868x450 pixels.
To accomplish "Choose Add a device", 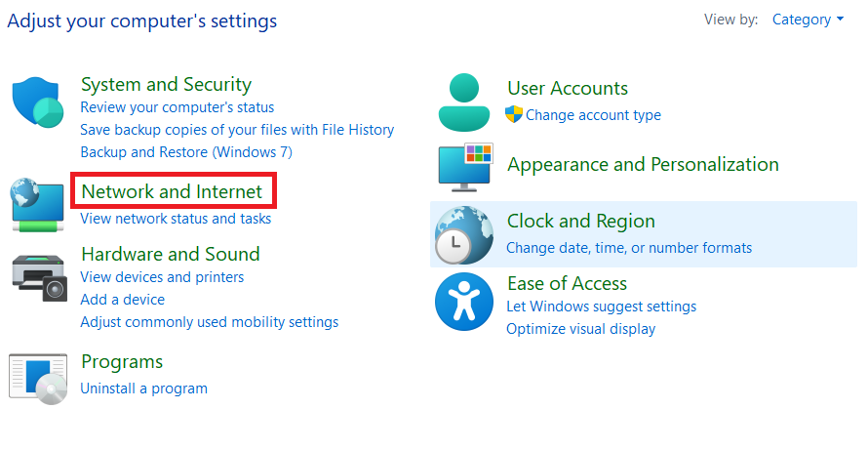I will click(122, 300).
